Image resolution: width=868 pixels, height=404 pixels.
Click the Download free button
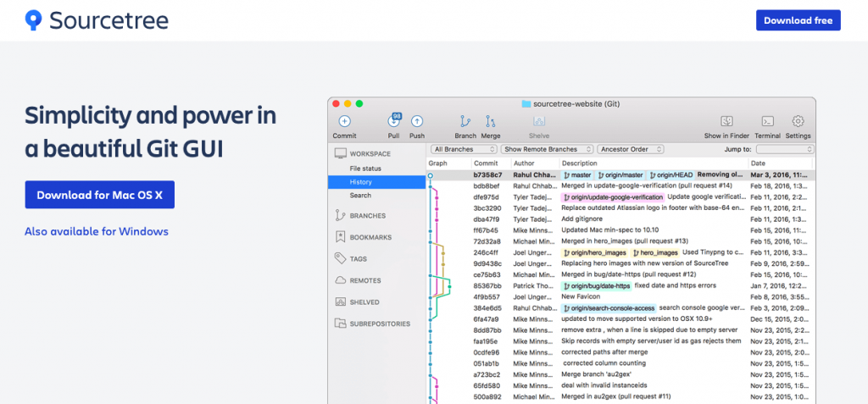point(798,20)
